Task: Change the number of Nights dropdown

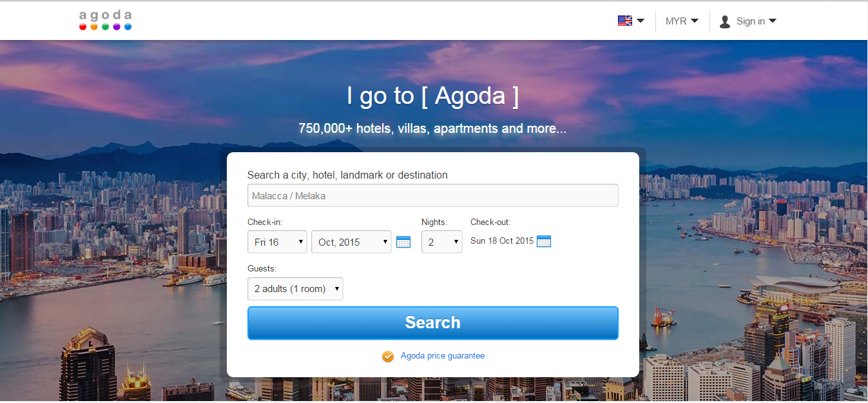Action: 441,242
